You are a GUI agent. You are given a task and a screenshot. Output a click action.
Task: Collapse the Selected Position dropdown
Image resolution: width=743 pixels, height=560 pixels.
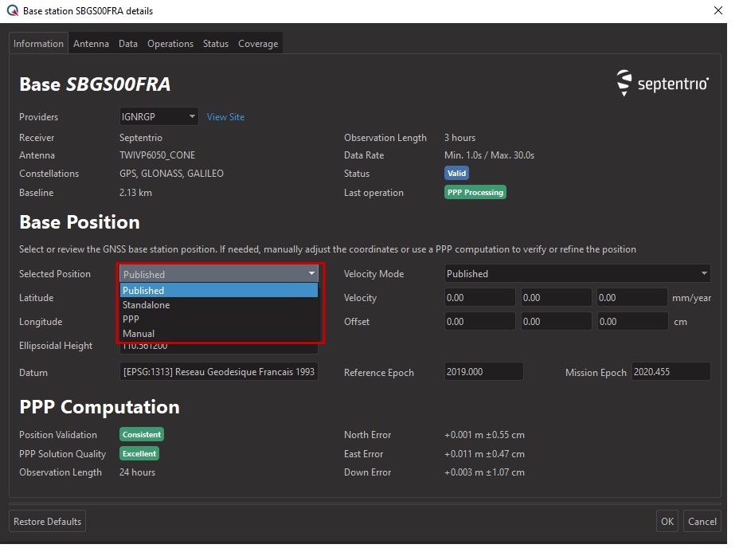(219, 274)
